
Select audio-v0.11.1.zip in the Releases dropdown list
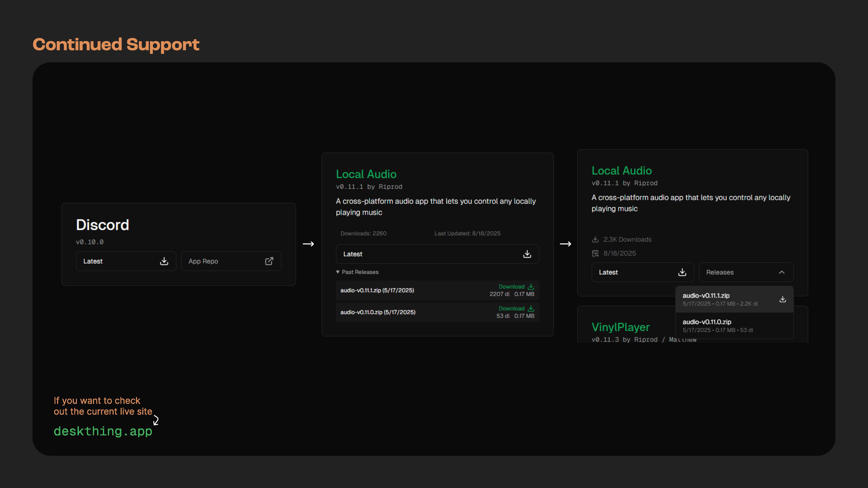pyautogui.click(x=706, y=296)
